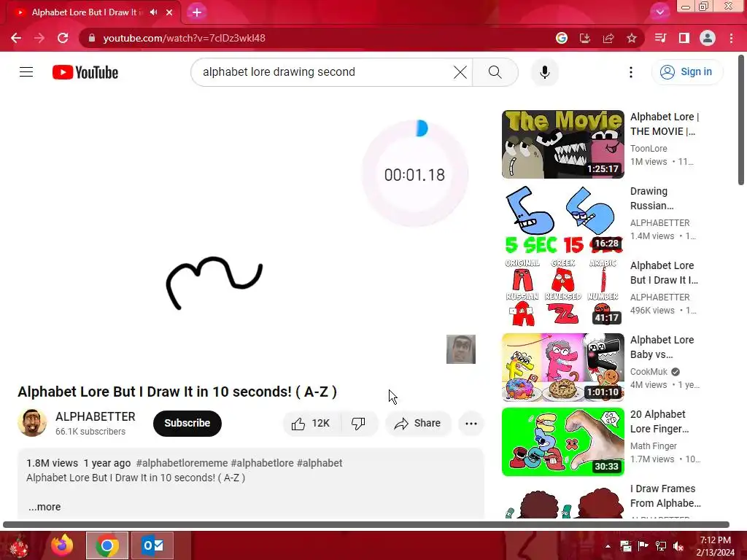Go forward in browser history
Viewport: 747px width, 560px height.
pyautogui.click(x=39, y=38)
